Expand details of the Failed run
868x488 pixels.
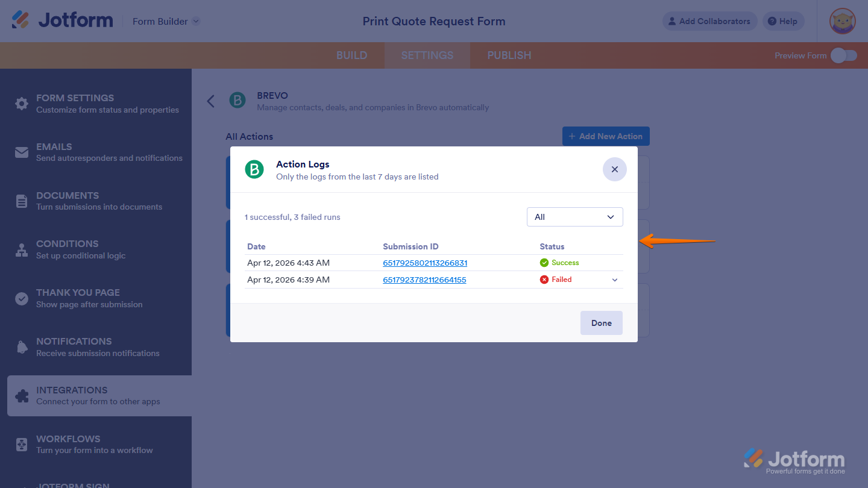pyautogui.click(x=615, y=280)
